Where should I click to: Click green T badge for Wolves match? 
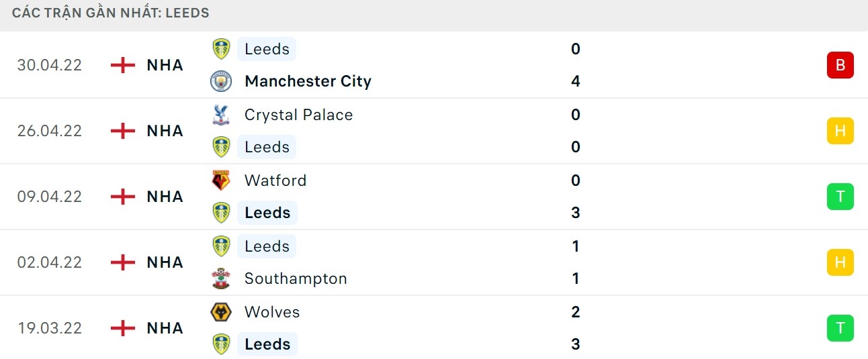point(840,328)
